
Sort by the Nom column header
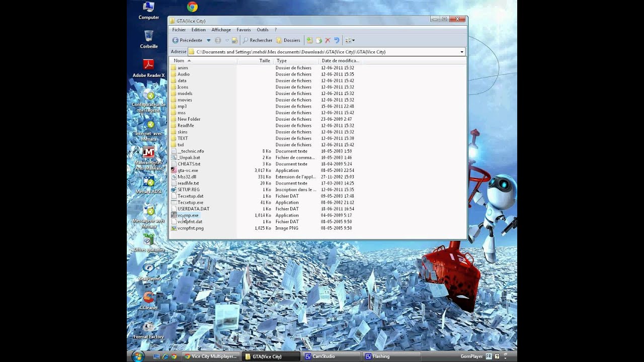(203, 60)
